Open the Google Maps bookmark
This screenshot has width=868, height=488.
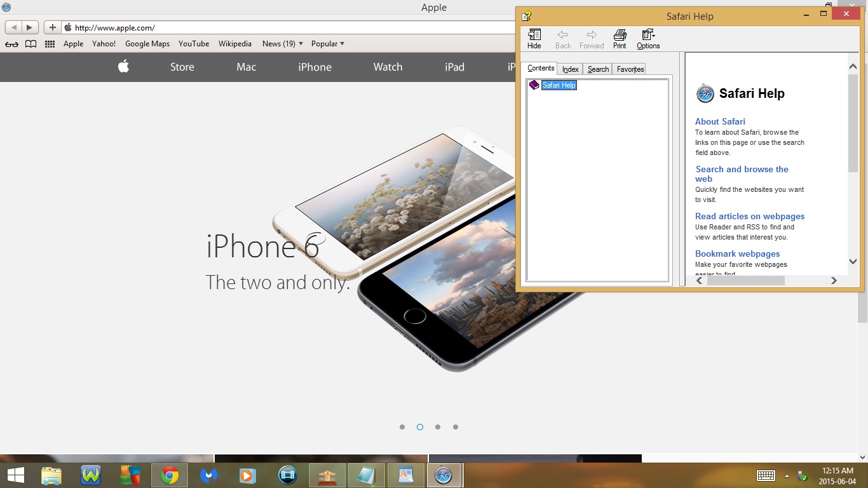tap(147, 44)
